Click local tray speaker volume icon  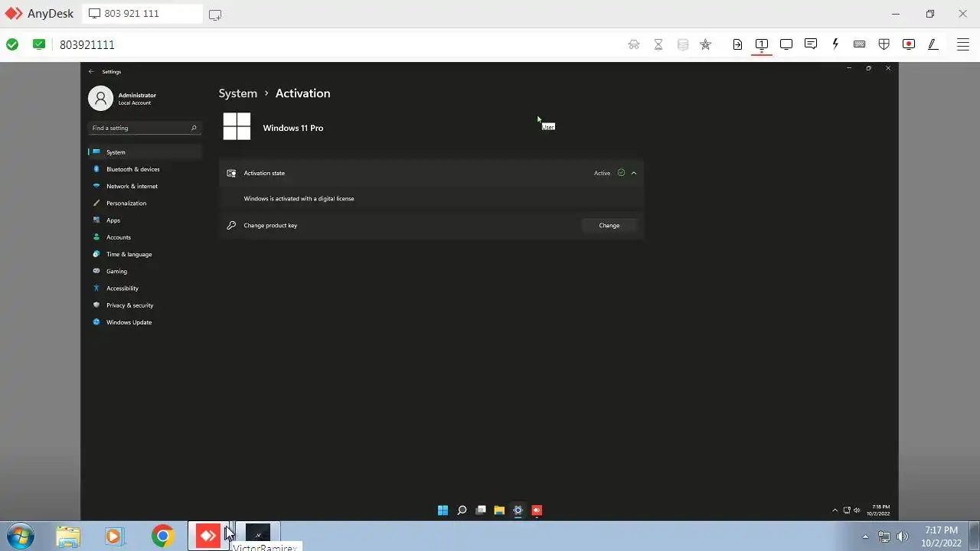tap(903, 536)
